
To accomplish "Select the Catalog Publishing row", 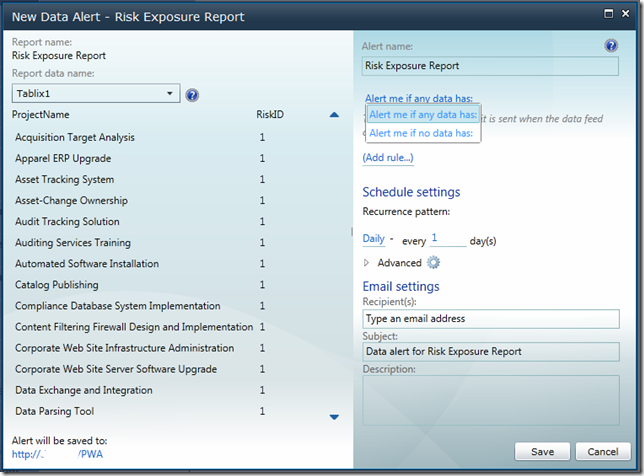I will [x=57, y=285].
